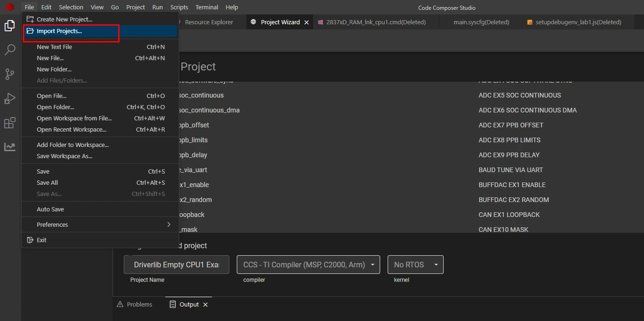Close the Project Wizard tab
644x321 pixels.
[x=307, y=22]
